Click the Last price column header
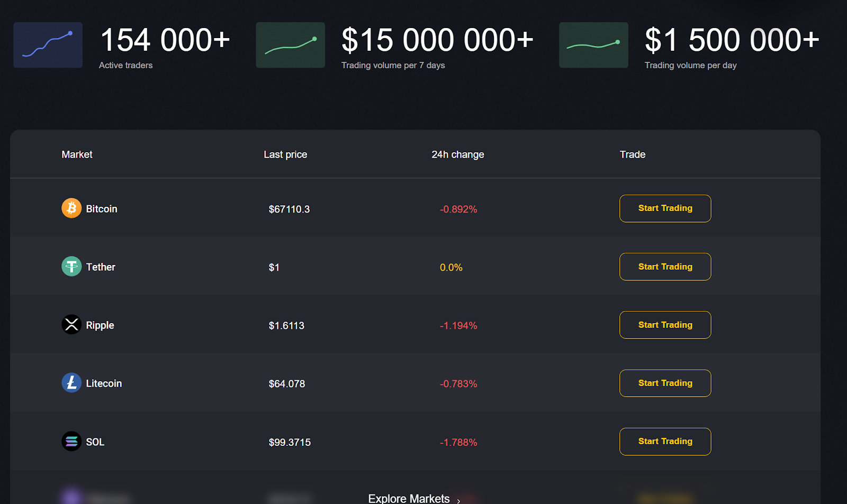The image size is (847, 504). 285,154
